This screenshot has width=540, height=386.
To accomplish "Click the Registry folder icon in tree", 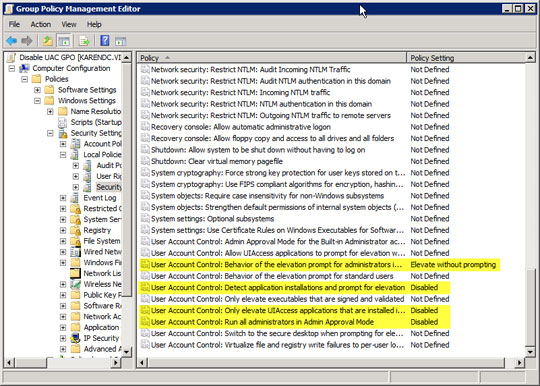I will click(x=75, y=230).
